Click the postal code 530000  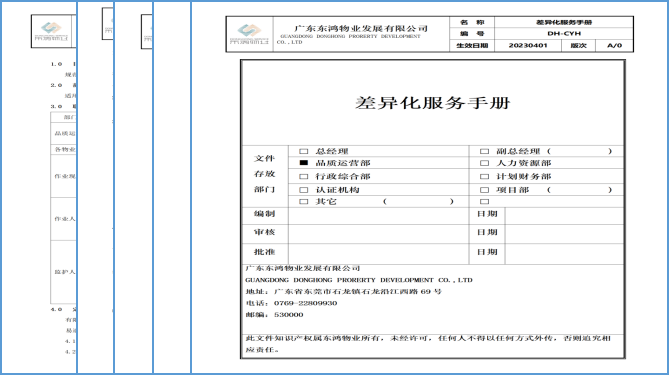[x=288, y=315]
